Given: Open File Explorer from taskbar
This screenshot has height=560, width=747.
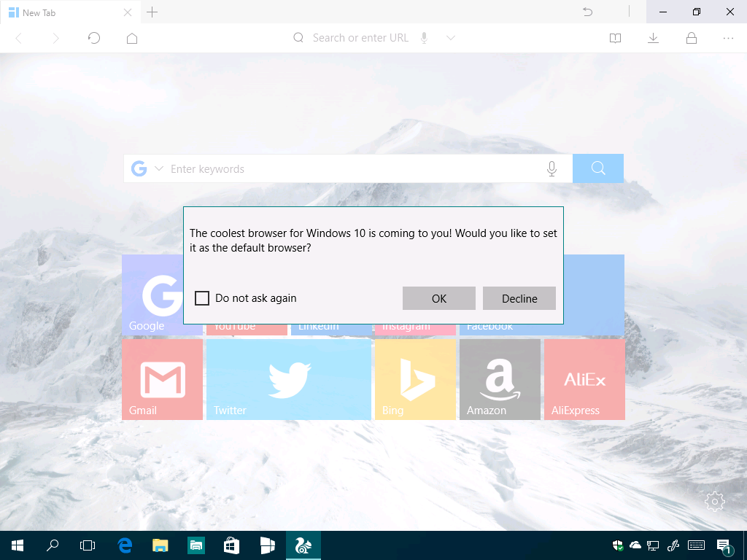Looking at the screenshot, I should tap(160, 545).
